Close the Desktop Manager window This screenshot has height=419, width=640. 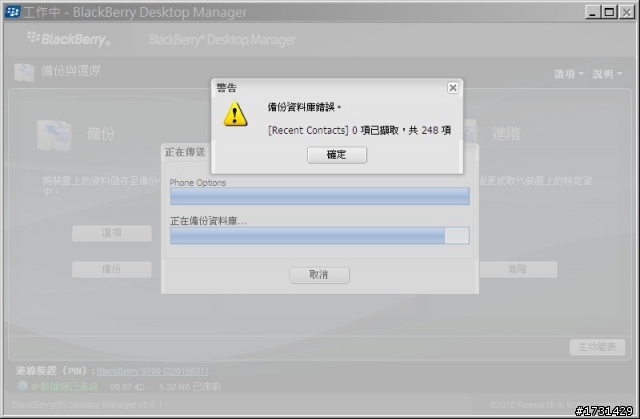click(x=626, y=12)
